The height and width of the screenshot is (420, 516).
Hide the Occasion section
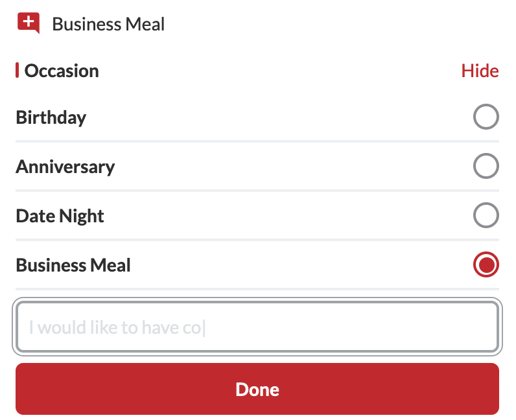480,71
